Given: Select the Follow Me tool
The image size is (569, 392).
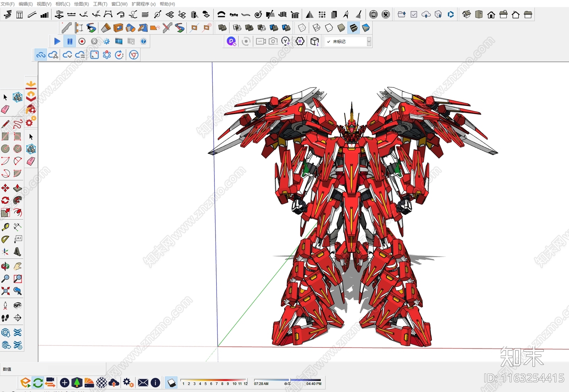Looking at the screenshot, I should pyautogui.click(x=17, y=200).
